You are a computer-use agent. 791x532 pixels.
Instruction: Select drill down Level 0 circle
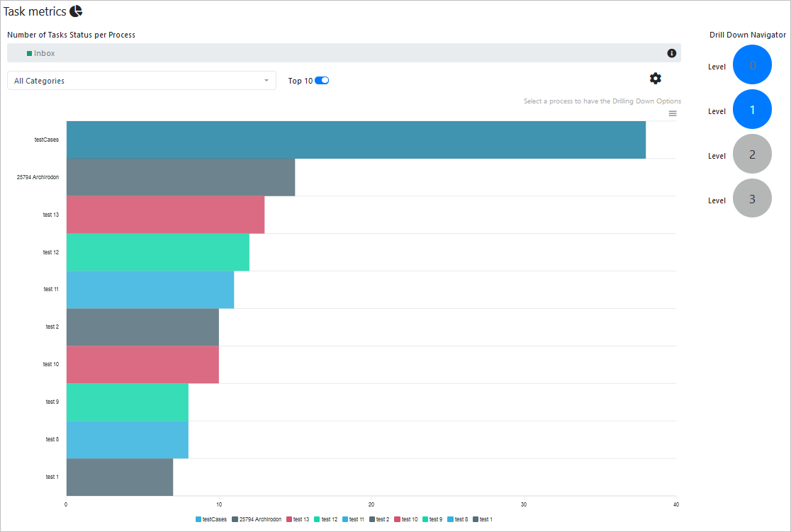pyautogui.click(x=752, y=65)
